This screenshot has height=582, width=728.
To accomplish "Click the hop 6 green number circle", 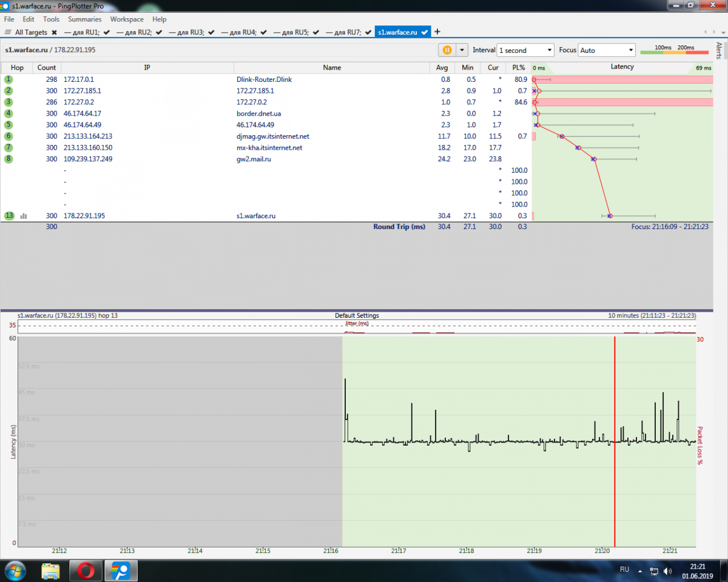I will click(x=8, y=136).
